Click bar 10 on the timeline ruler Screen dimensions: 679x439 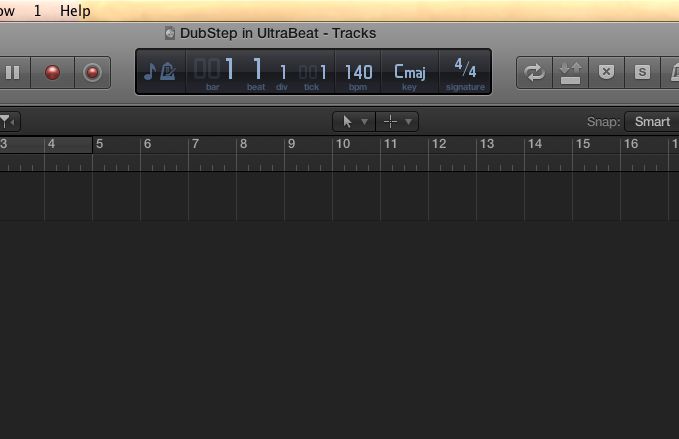(343, 144)
